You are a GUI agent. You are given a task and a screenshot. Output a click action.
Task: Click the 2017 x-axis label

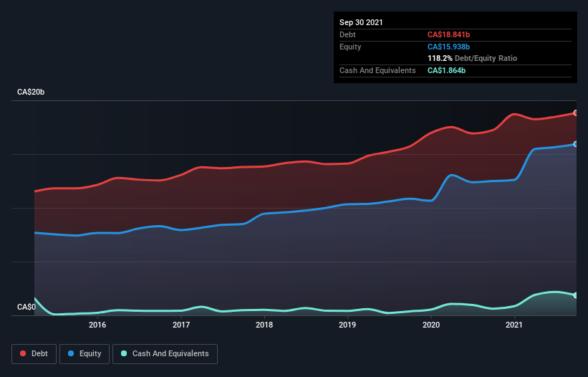181,325
